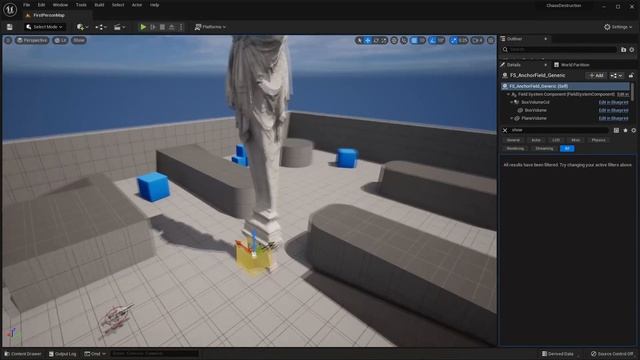640x360 pixels.
Task: Collapse the Field System Component row
Action: click(x=509, y=94)
